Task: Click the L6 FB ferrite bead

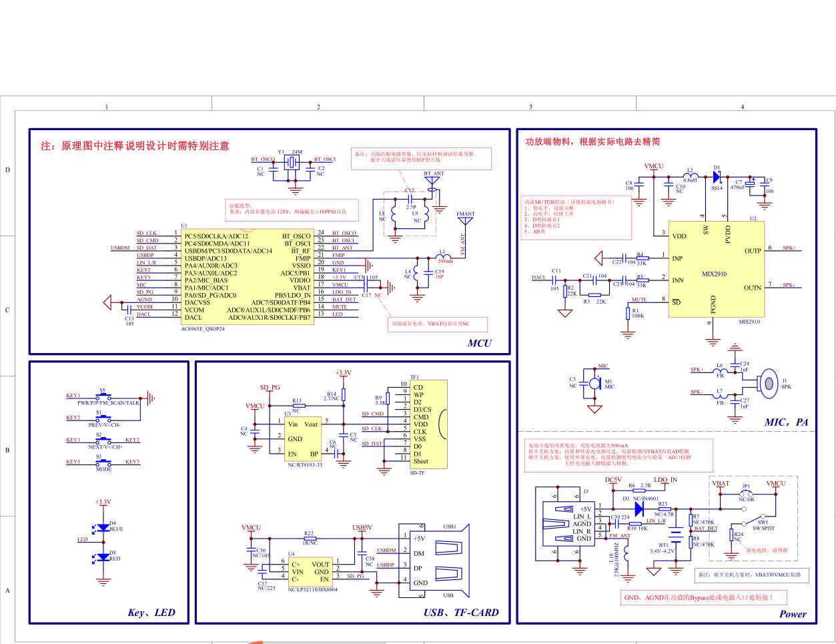Action: (720, 370)
